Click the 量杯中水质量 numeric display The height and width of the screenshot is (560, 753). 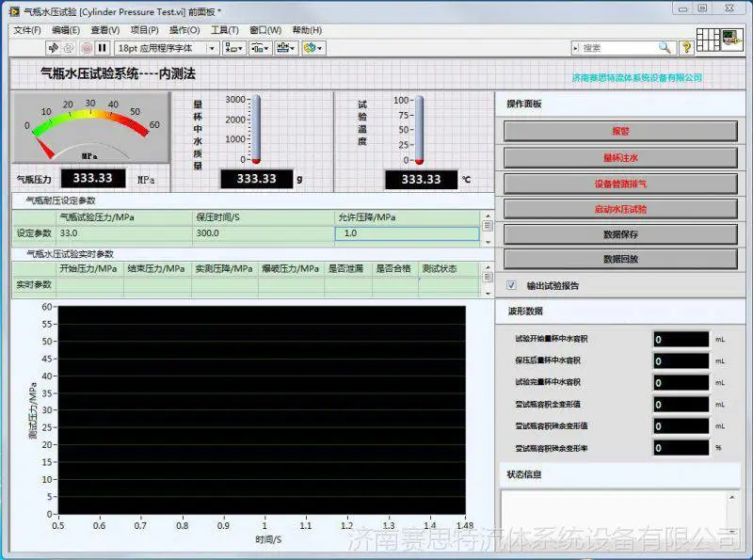(256, 179)
